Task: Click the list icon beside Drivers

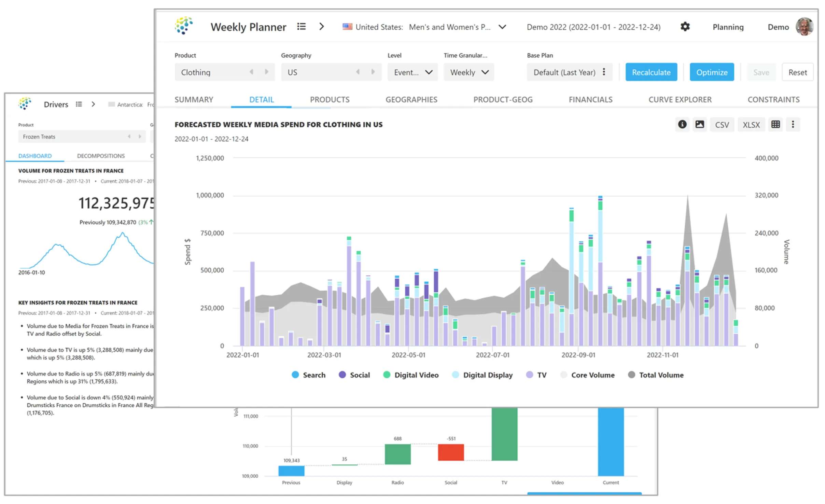Action: (79, 104)
